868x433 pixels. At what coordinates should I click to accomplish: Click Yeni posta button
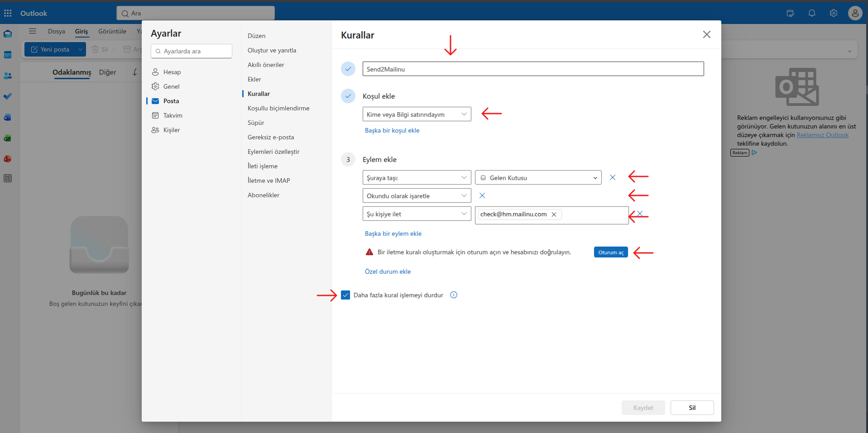[50, 49]
